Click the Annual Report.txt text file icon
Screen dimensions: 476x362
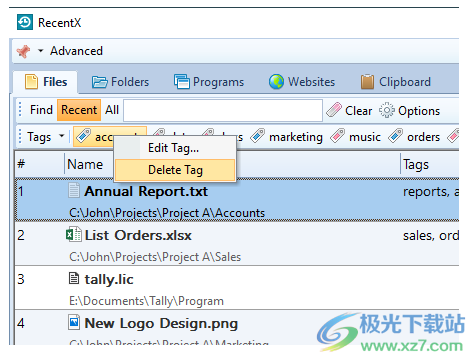click(74, 190)
